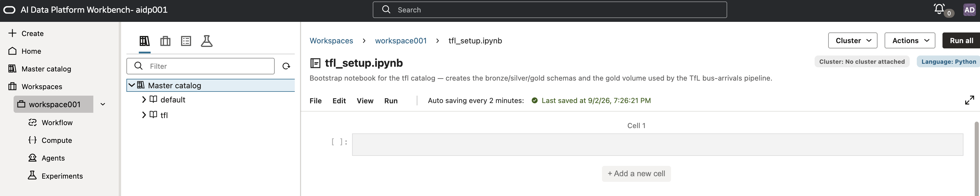Open the Run menu
Viewport: 980px width, 196px height.
391,101
